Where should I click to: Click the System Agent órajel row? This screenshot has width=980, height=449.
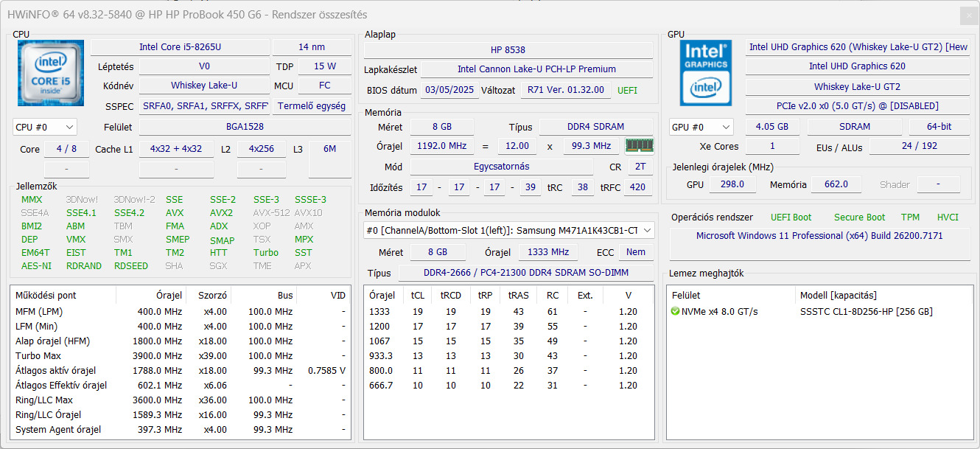(x=181, y=429)
